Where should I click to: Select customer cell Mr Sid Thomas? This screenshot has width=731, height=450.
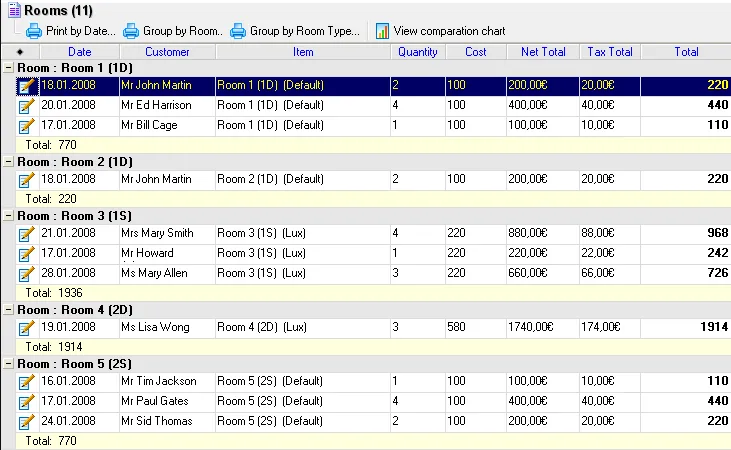click(x=167, y=422)
